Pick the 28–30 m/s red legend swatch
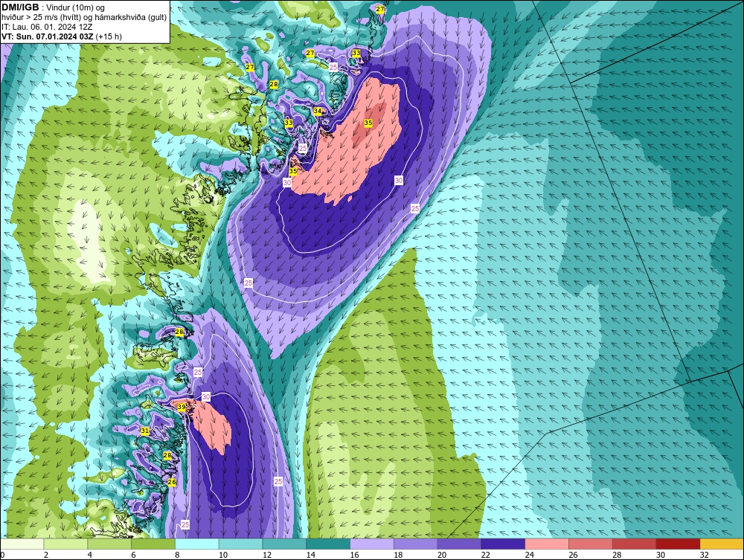This screenshot has height=560, width=744. pos(634,544)
